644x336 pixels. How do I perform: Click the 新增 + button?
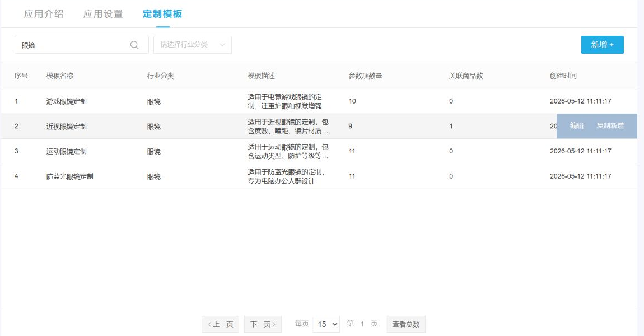pos(602,45)
